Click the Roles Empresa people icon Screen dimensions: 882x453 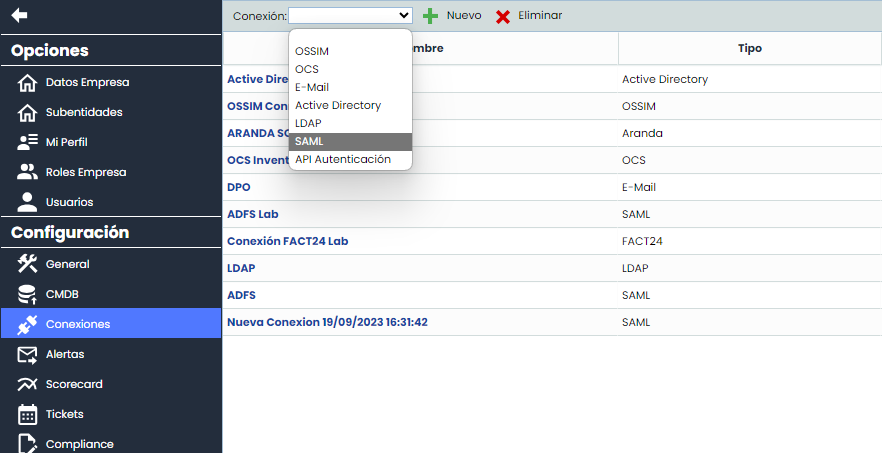28,172
